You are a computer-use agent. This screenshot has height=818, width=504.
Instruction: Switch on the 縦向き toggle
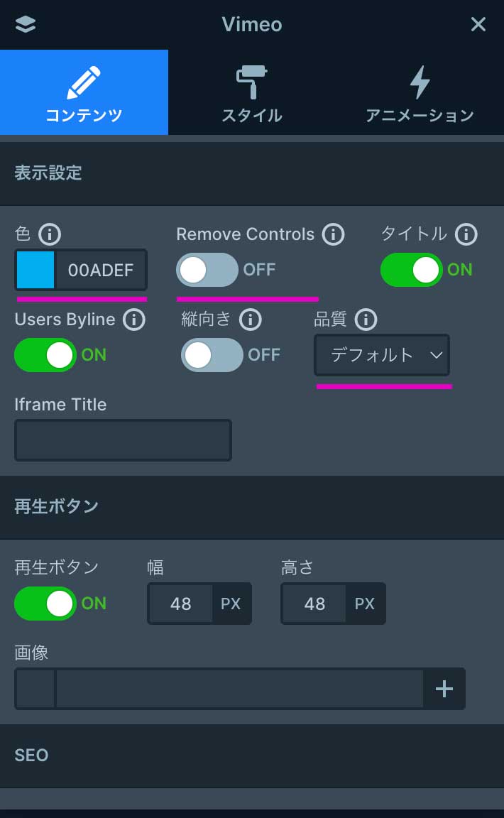(212, 355)
